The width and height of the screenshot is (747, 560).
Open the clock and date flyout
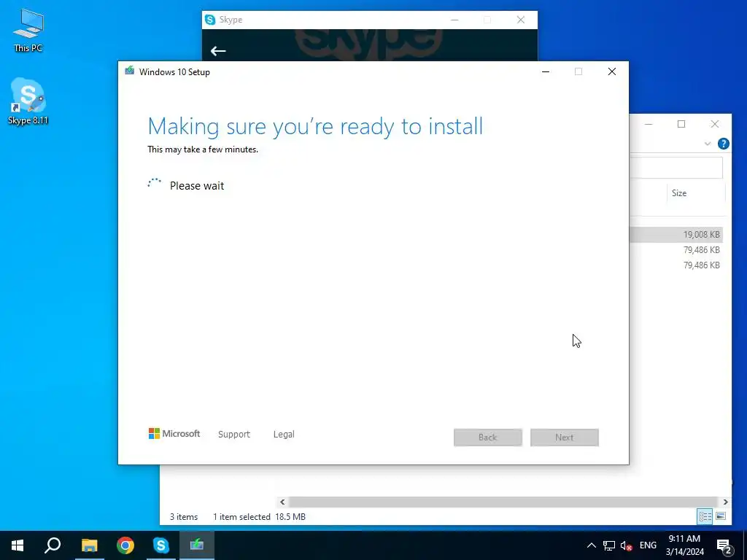click(x=684, y=545)
